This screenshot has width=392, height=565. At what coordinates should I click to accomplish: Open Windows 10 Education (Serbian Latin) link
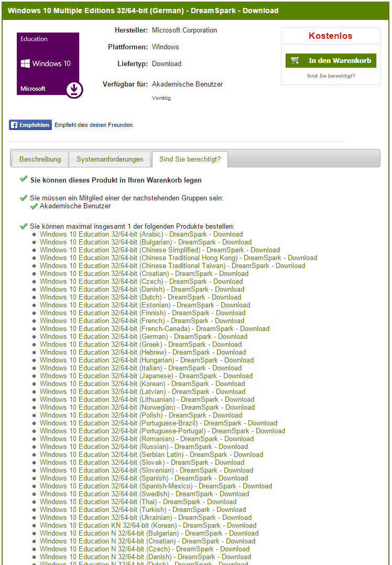(x=151, y=454)
